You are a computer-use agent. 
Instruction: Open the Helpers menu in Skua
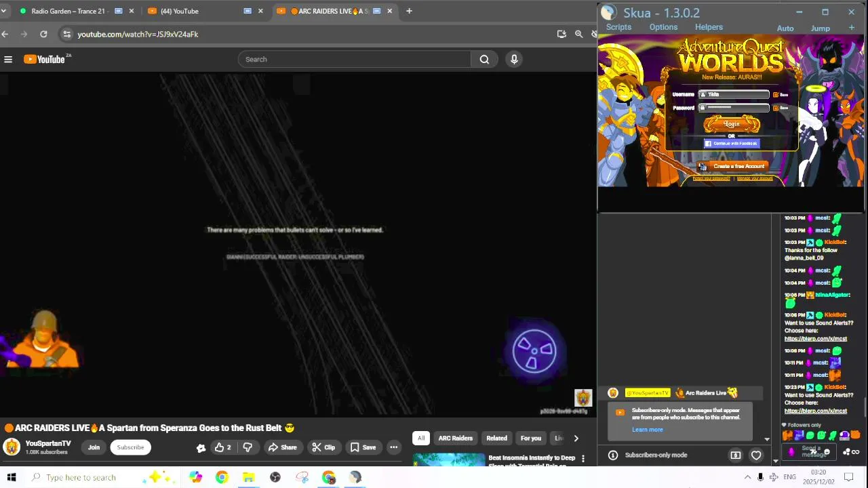pos(709,28)
